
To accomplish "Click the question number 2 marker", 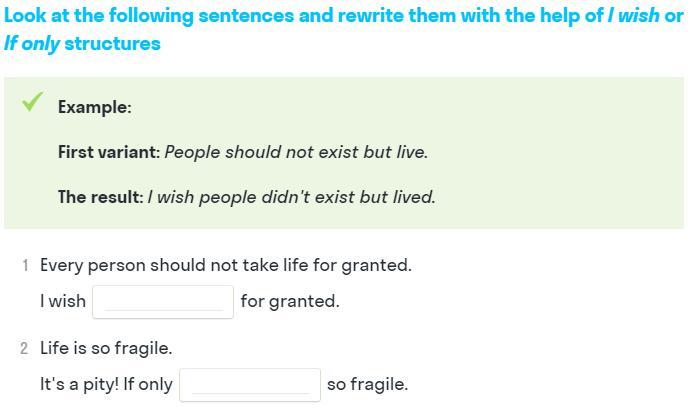I will [25, 348].
